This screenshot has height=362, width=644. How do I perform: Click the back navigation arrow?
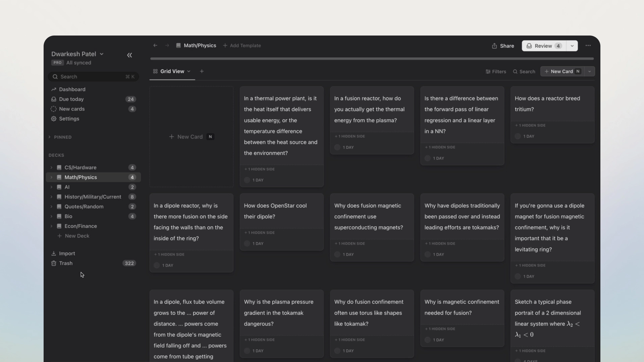click(x=155, y=46)
